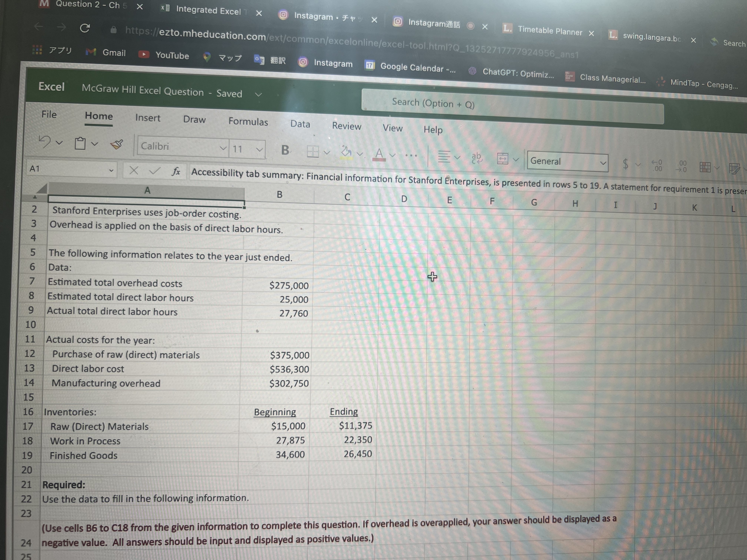747x560 pixels.
Task: Open the font size dropdown
Action: coord(259,149)
